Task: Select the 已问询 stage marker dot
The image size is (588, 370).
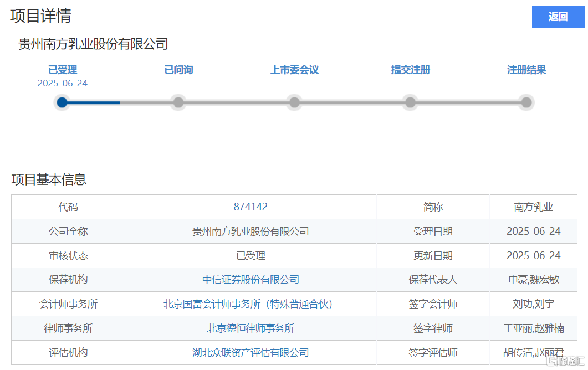Action: pyautogui.click(x=178, y=102)
